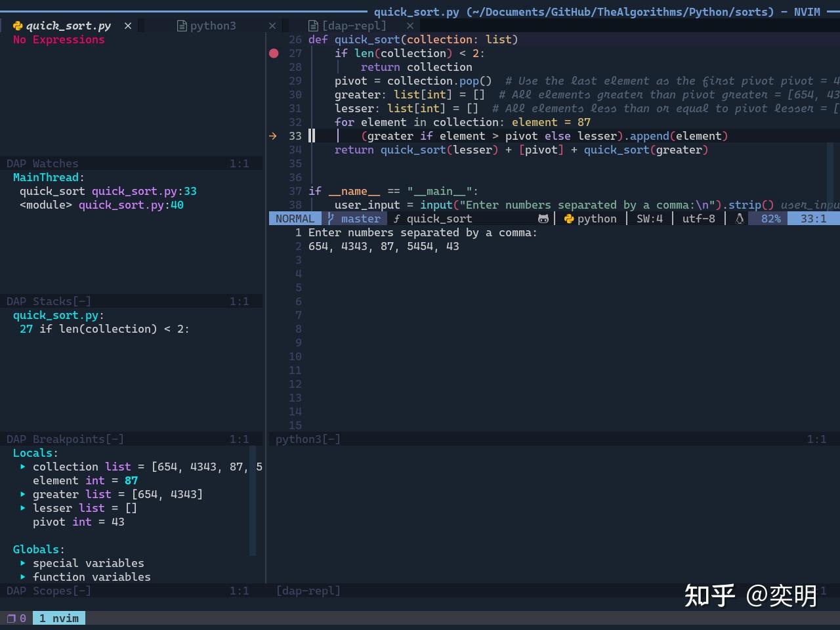Jump to module frame at quick_sort.py:40
This screenshot has width=840, height=630.
[102, 205]
